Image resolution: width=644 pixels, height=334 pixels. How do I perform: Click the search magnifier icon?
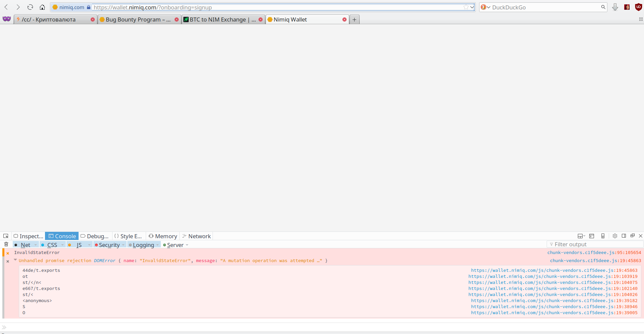coord(603,7)
